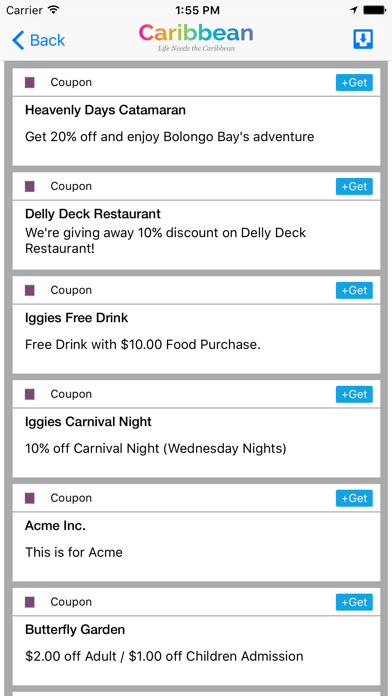Tap the purple square icon on Butterfly Garden coupon

coord(30,602)
